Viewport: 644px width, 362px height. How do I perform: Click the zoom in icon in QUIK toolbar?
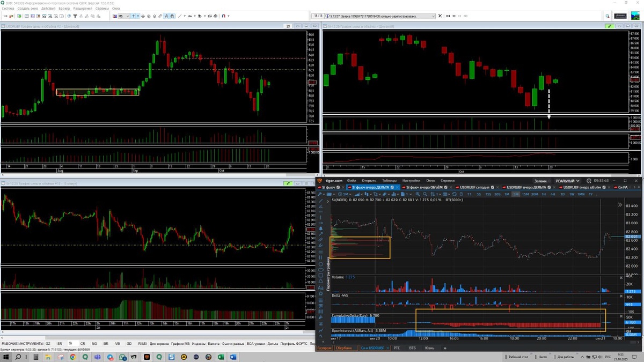click(x=149, y=16)
